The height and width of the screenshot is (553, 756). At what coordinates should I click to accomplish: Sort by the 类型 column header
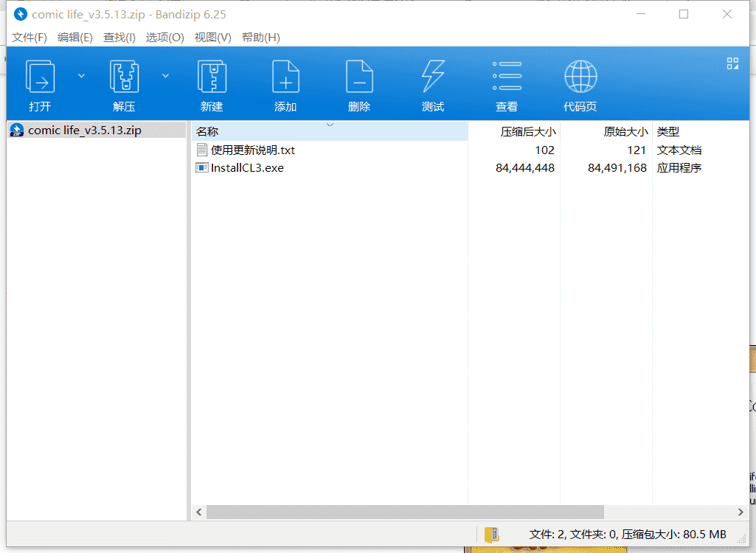(701, 131)
